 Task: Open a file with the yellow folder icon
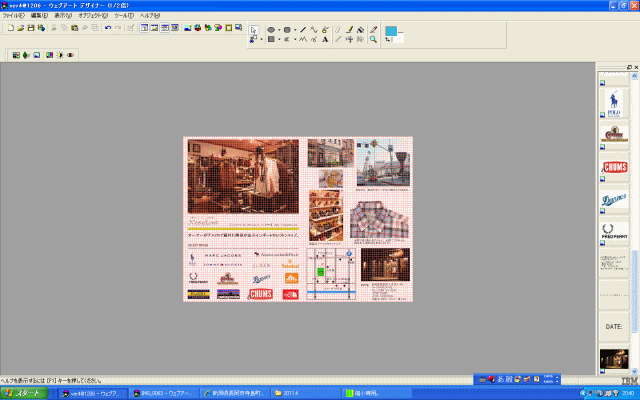click(20, 28)
